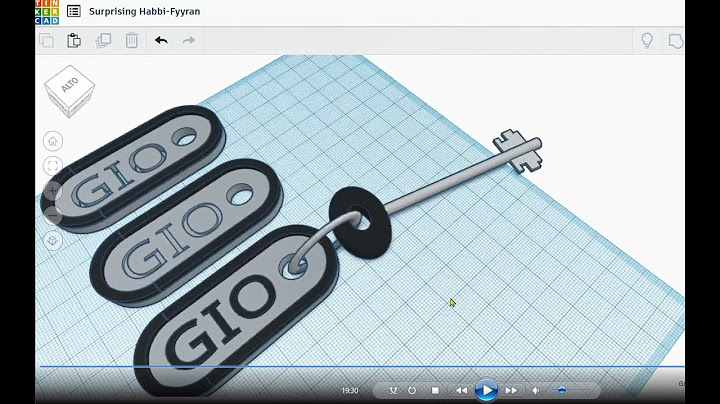The width and height of the screenshot is (720, 404).
Task: Toggle shuffle in the media player
Action: pyautogui.click(x=393, y=390)
